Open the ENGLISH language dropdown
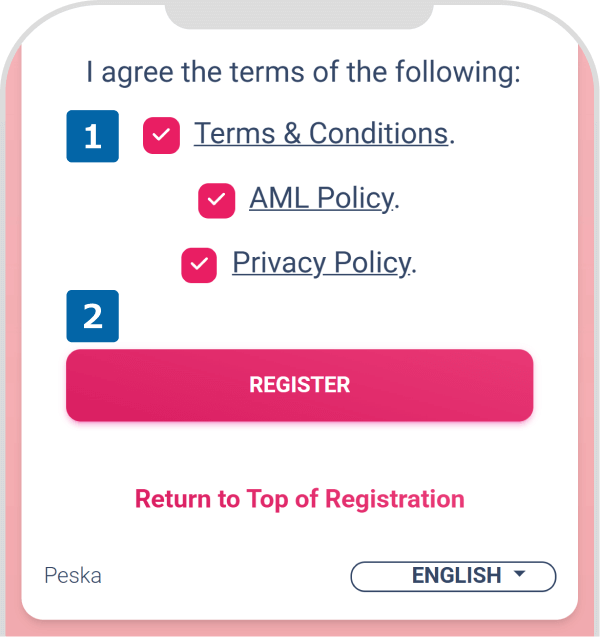This screenshot has height=637, width=600. 453,576
